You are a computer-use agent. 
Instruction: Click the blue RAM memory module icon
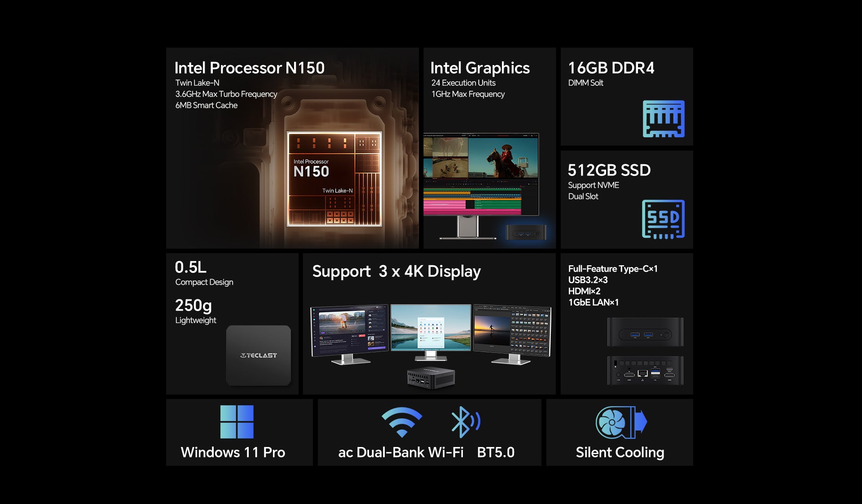tap(663, 119)
